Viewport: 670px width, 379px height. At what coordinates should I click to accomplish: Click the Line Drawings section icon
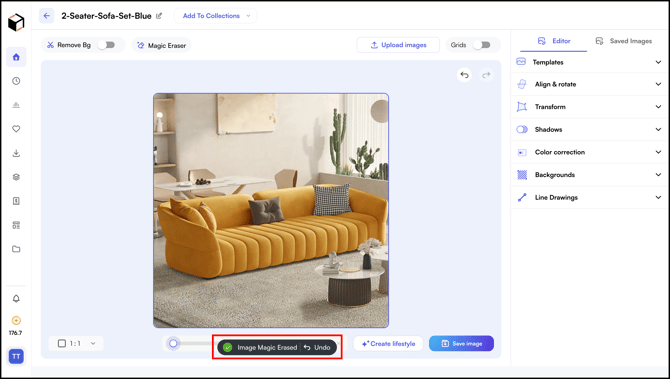click(x=522, y=197)
